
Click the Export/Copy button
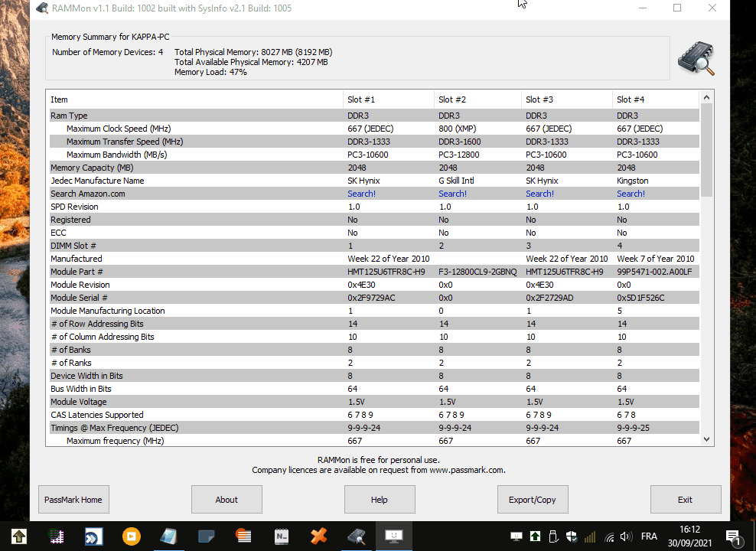coord(533,500)
